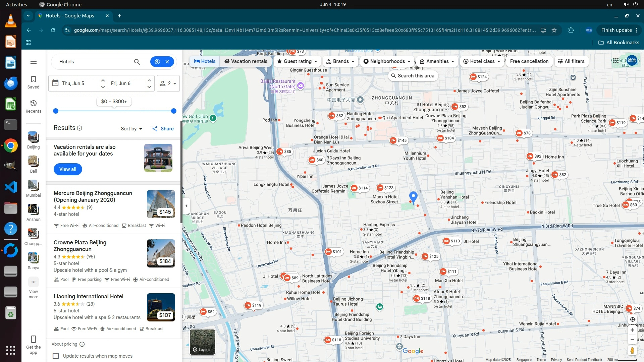Click the search magnifier icon

point(137,62)
